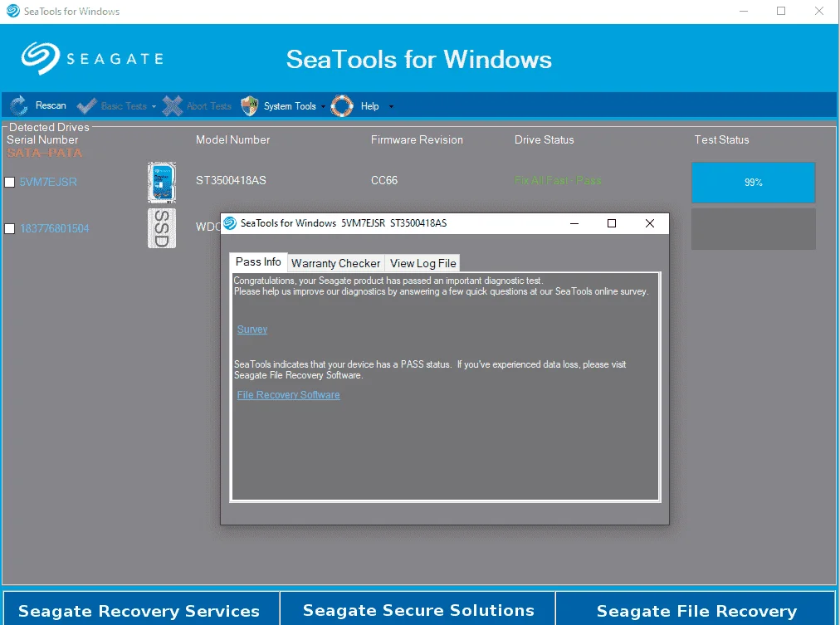Minimize the main SeaTools window
Screen dimensions: 840x625
(x=744, y=12)
